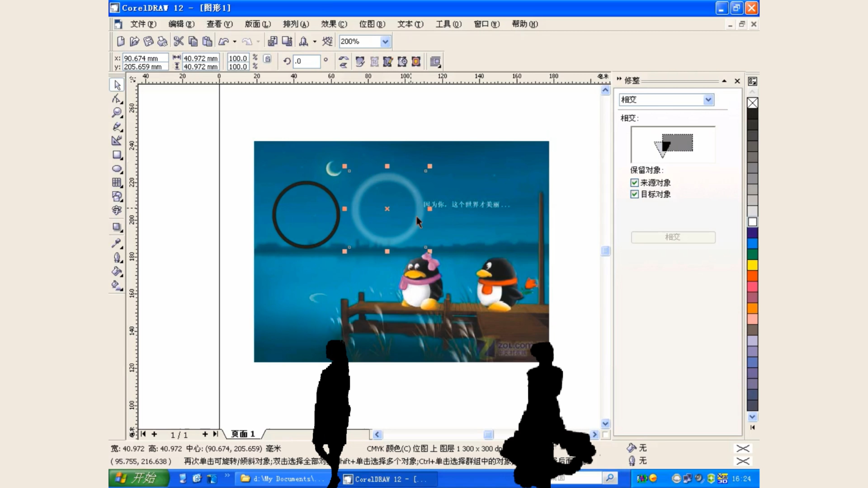Expand the zoom level 200% dropdown
868x488 pixels.
(x=385, y=41)
